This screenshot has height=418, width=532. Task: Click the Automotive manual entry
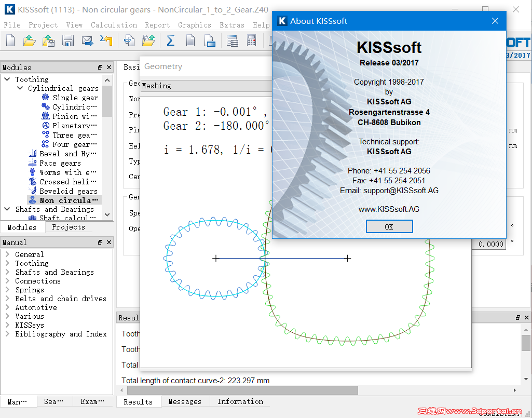(x=36, y=307)
